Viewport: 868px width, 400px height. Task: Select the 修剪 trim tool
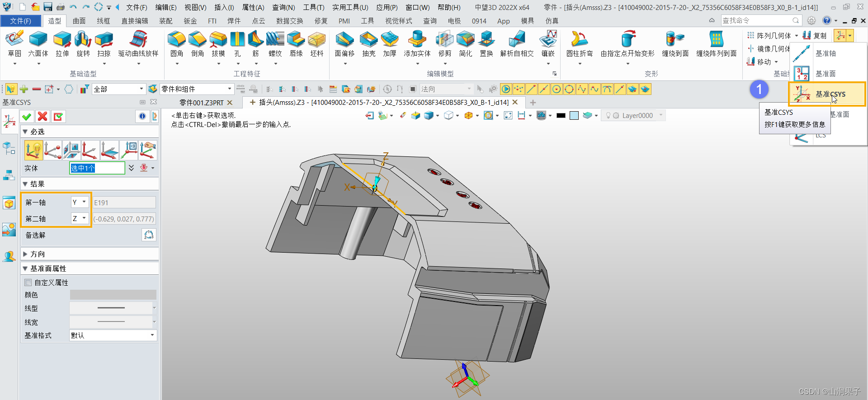(x=445, y=44)
